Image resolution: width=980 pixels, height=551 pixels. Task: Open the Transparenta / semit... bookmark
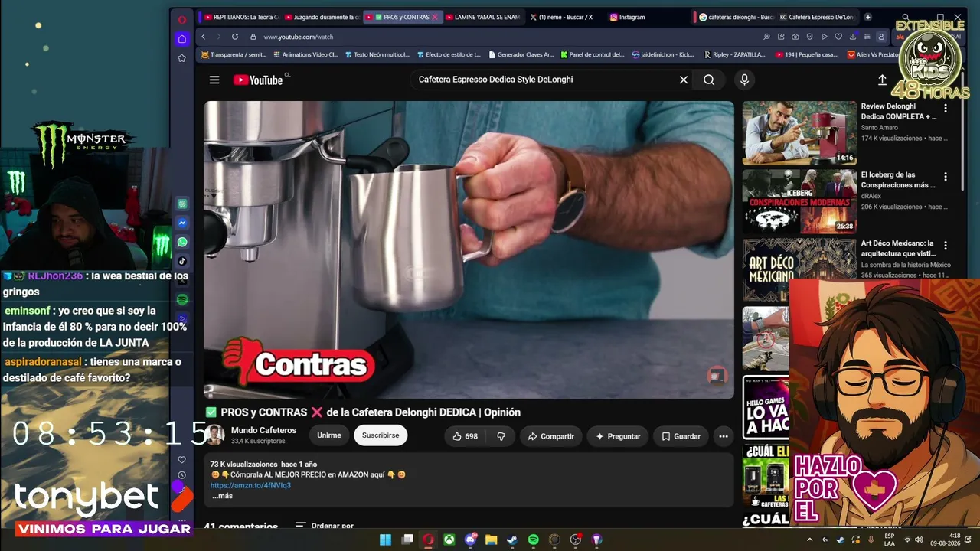pyautogui.click(x=234, y=54)
